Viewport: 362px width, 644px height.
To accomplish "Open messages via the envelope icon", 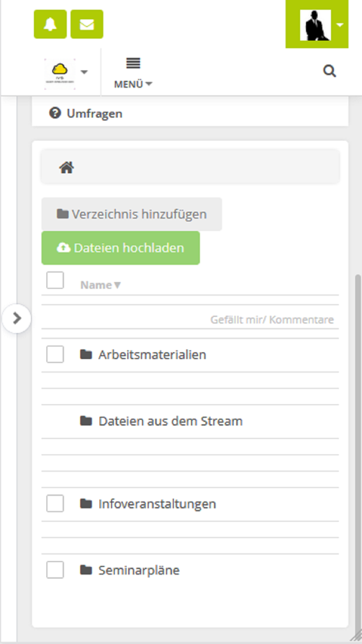I will point(86,23).
